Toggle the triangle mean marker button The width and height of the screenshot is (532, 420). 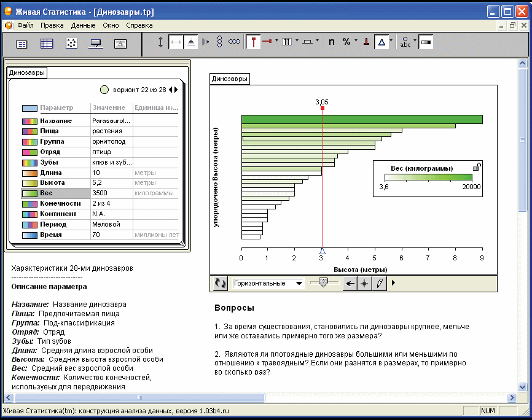point(381,42)
